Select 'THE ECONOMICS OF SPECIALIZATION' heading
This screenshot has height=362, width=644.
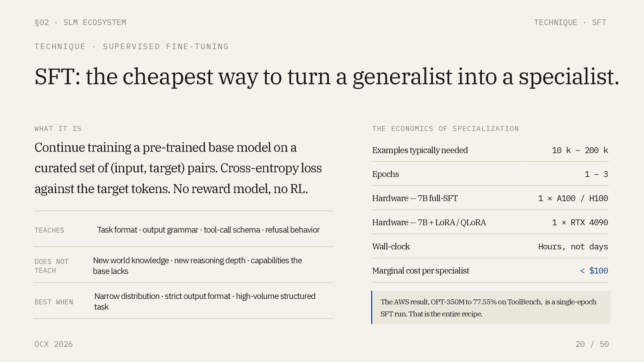pyautogui.click(x=445, y=129)
